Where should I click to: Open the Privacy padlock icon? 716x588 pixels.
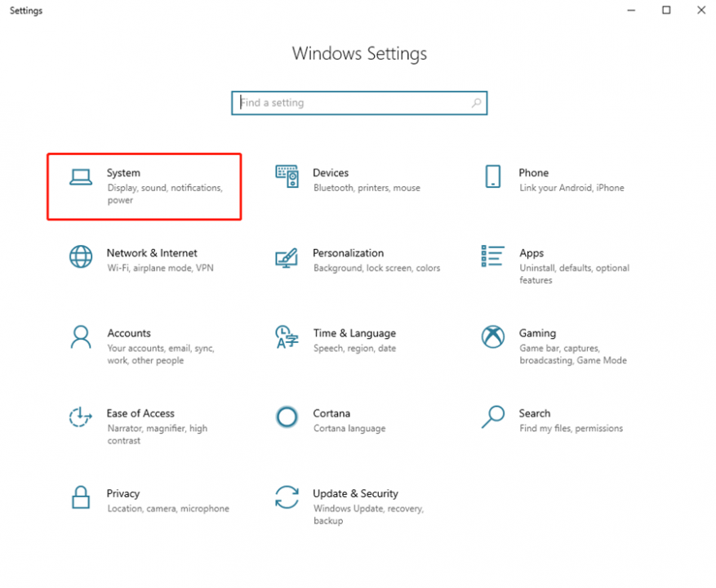[x=81, y=497]
